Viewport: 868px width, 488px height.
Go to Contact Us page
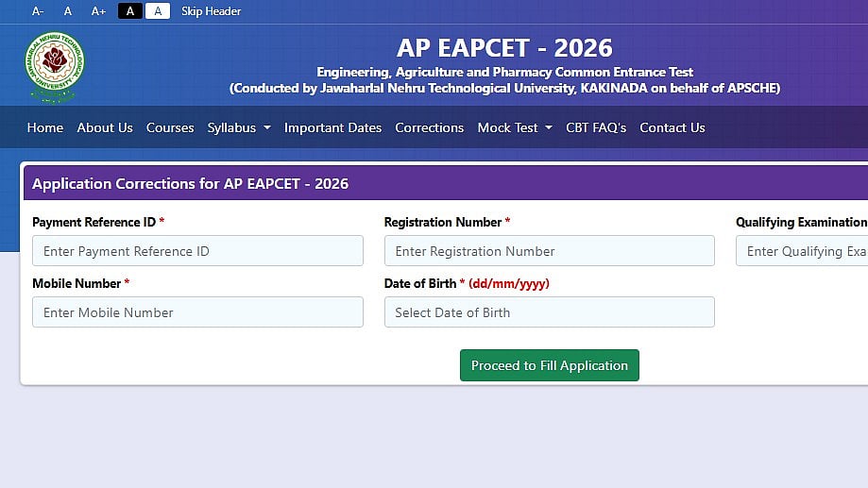(672, 127)
